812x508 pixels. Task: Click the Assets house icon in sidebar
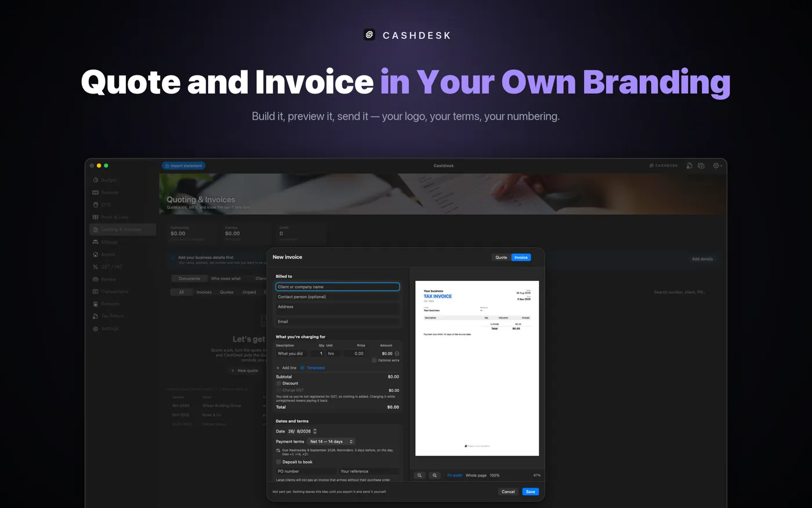96,254
